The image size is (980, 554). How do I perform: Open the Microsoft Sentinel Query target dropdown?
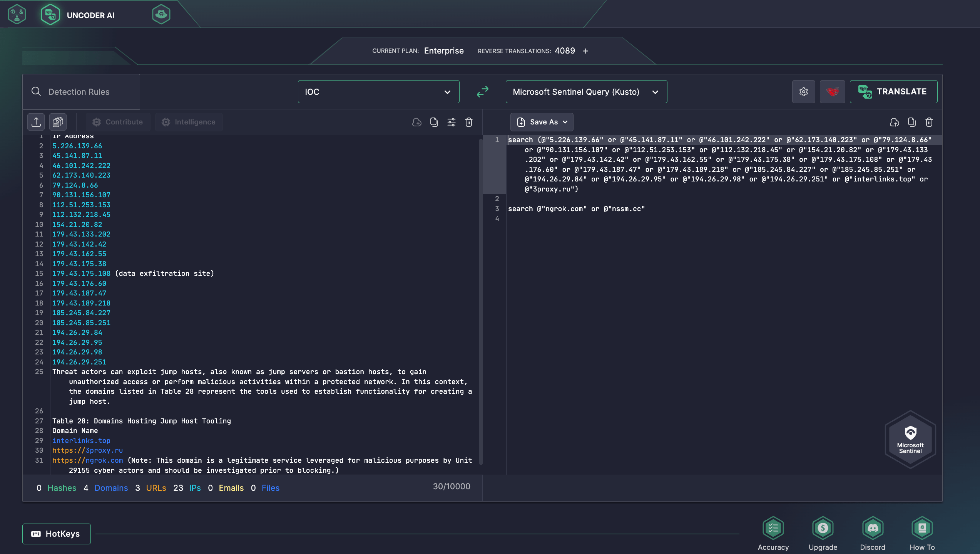pyautogui.click(x=586, y=92)
